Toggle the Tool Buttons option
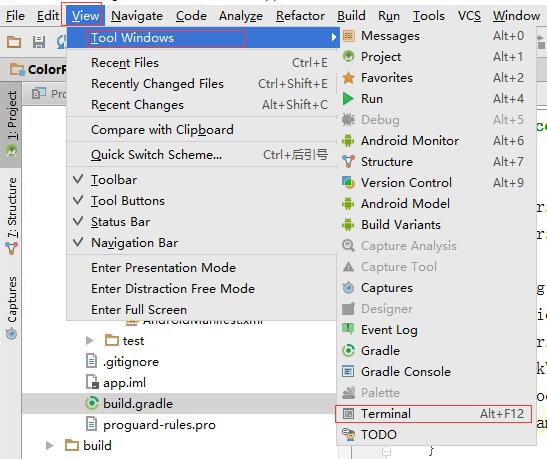 (202, 201)
